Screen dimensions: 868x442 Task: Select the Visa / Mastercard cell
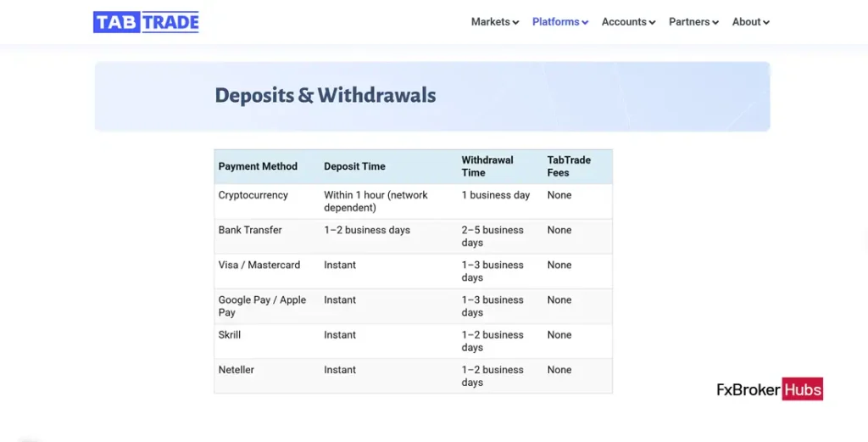pos(259,265)
